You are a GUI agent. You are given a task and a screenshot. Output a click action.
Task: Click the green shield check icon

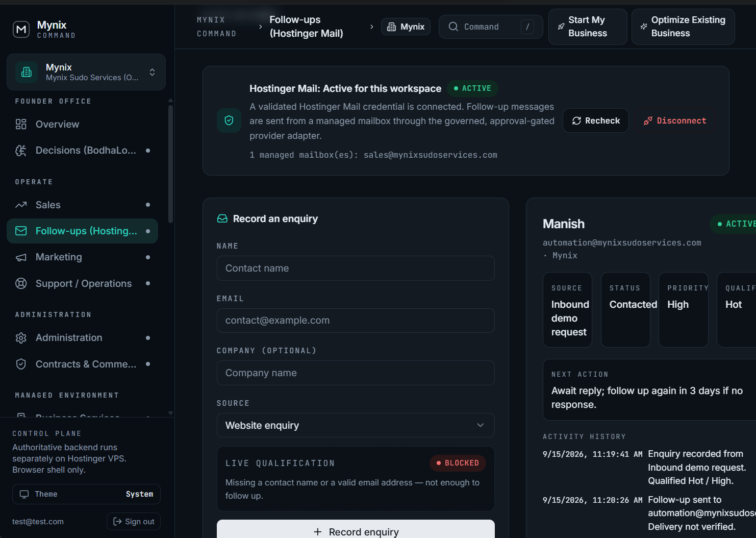coord(229,120)
